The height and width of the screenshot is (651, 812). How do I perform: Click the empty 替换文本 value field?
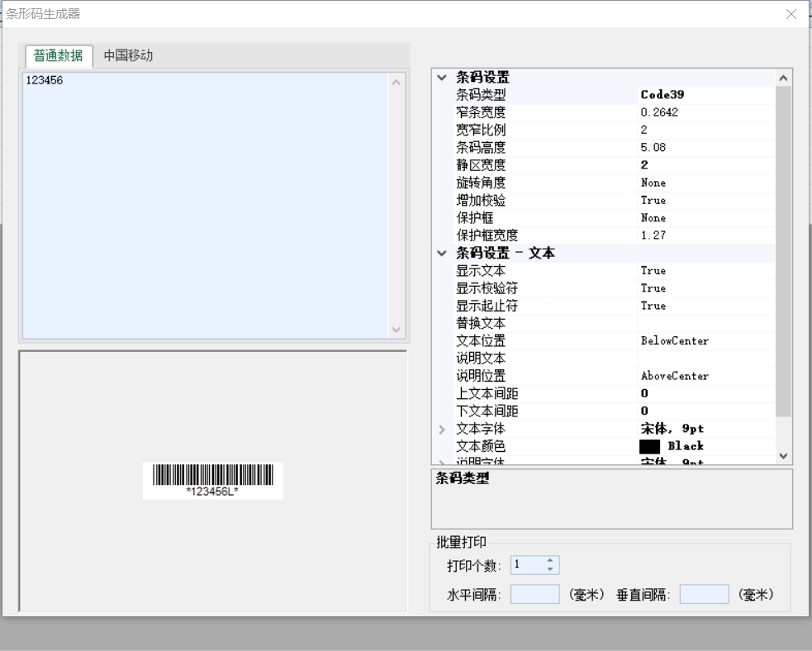(705, 324)
